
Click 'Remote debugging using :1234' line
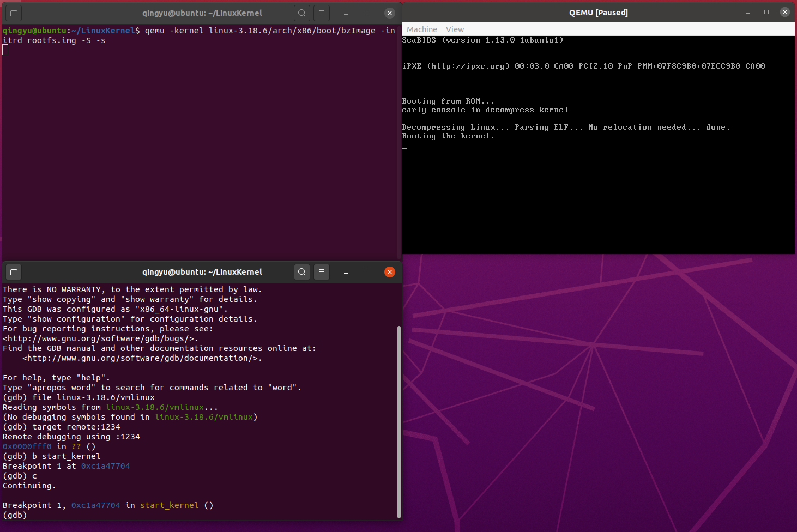point(71,437)
